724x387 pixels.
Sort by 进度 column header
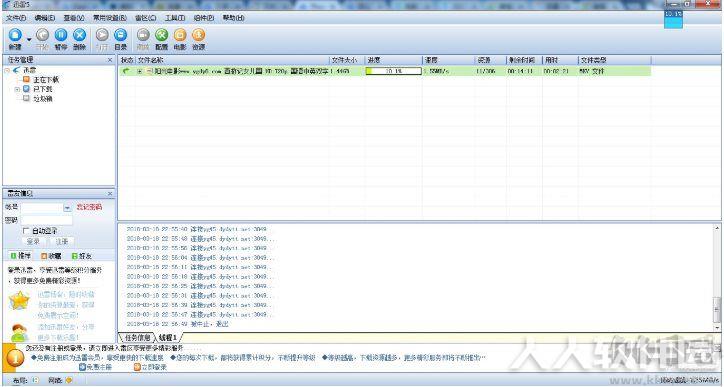(x=393, y=60)
